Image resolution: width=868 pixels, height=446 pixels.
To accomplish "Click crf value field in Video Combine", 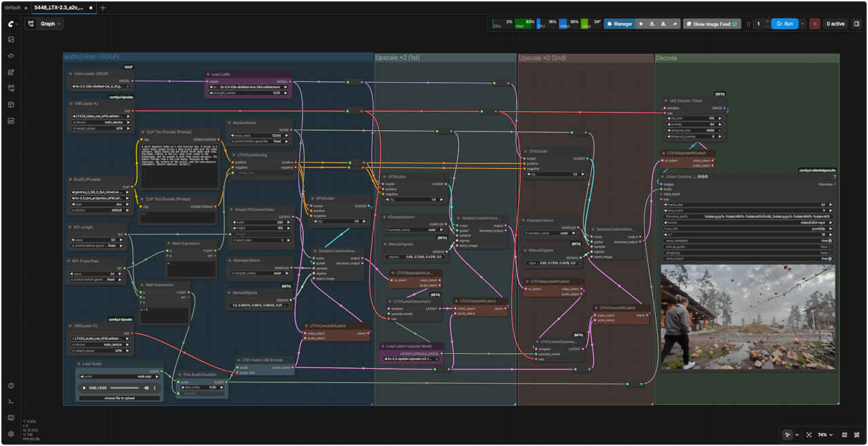I will click(x=747, y=235).
